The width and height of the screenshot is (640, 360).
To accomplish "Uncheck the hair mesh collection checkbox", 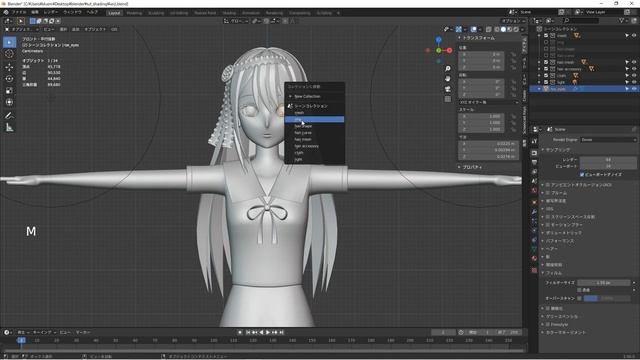I will coord(546,62).
